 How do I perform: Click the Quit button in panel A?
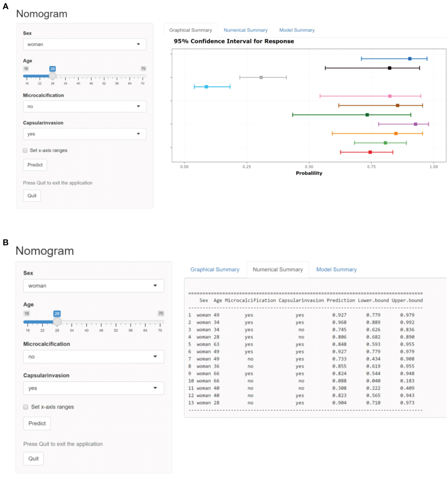pos(32,196)
